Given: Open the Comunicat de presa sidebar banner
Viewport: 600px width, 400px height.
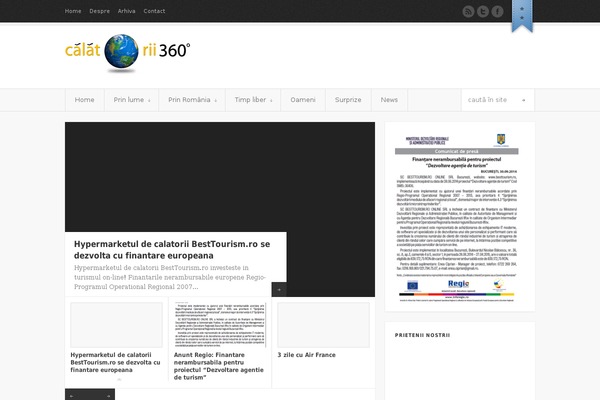Looking at the screenshot, I should pos(457,217).
